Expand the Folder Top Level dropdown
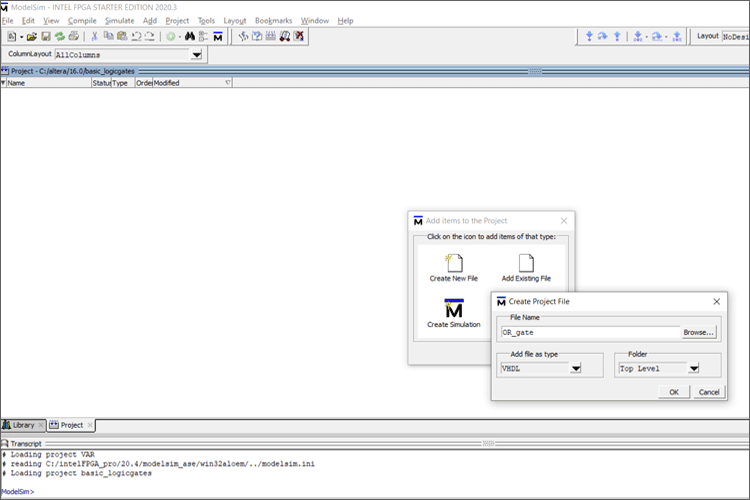Image resolution: width=750 pixels, height=500 pixels. (x=694, y=368)
